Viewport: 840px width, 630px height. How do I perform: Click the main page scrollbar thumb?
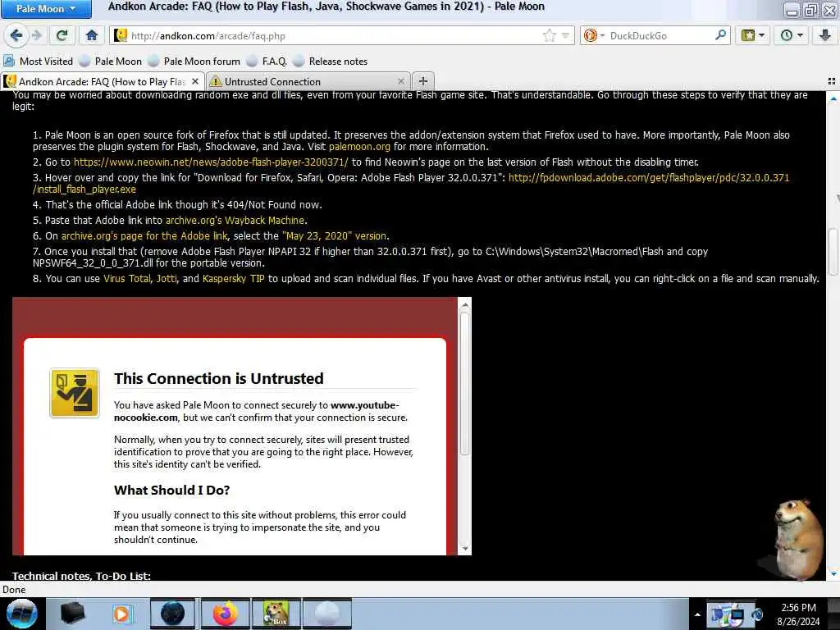833,251
